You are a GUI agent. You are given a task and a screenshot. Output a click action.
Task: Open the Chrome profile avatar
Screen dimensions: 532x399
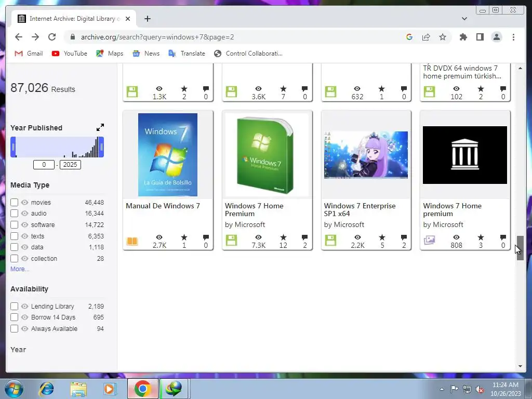tap(497, 37)
